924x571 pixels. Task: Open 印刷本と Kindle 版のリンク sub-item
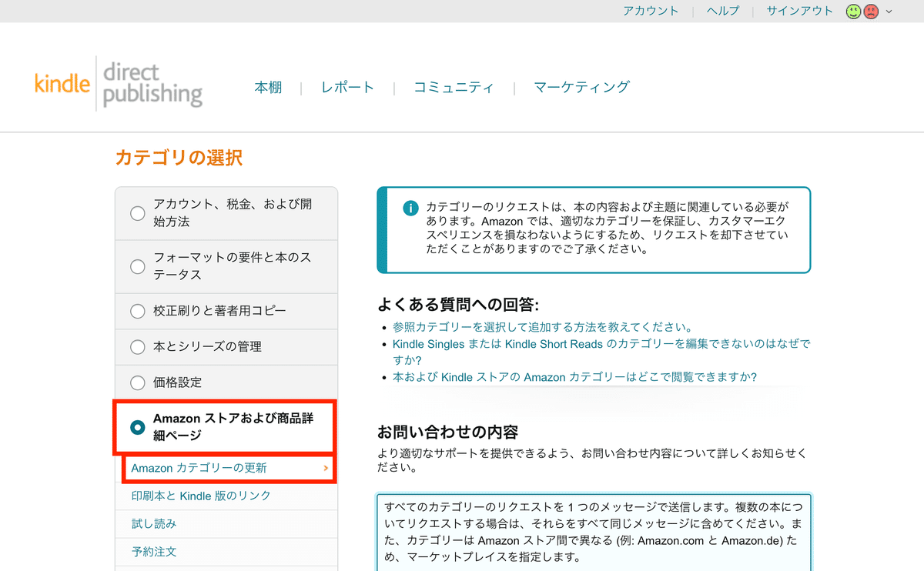click(x=201, y=496)
